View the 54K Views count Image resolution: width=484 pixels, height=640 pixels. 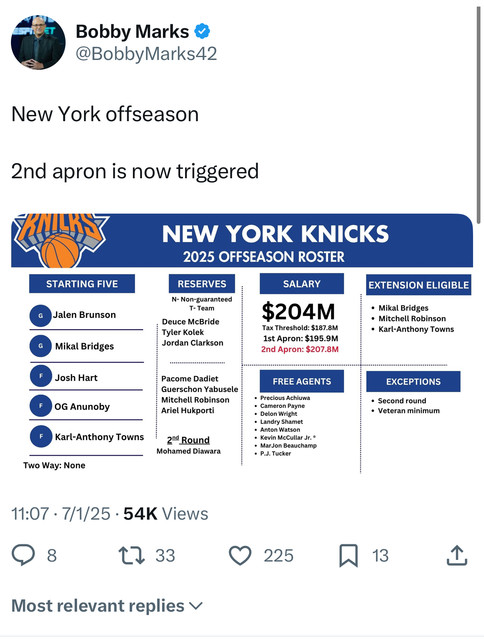pos(166,514)
